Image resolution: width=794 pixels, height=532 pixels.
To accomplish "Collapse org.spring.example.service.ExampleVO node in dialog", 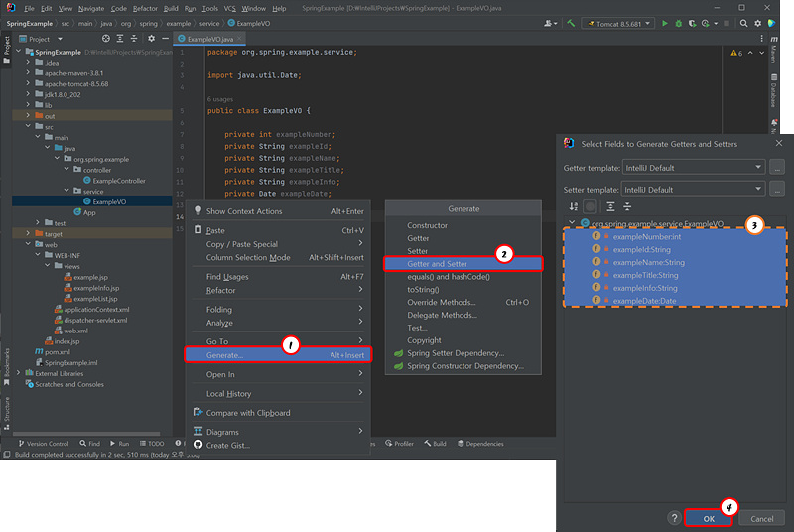I will [572, 223].
